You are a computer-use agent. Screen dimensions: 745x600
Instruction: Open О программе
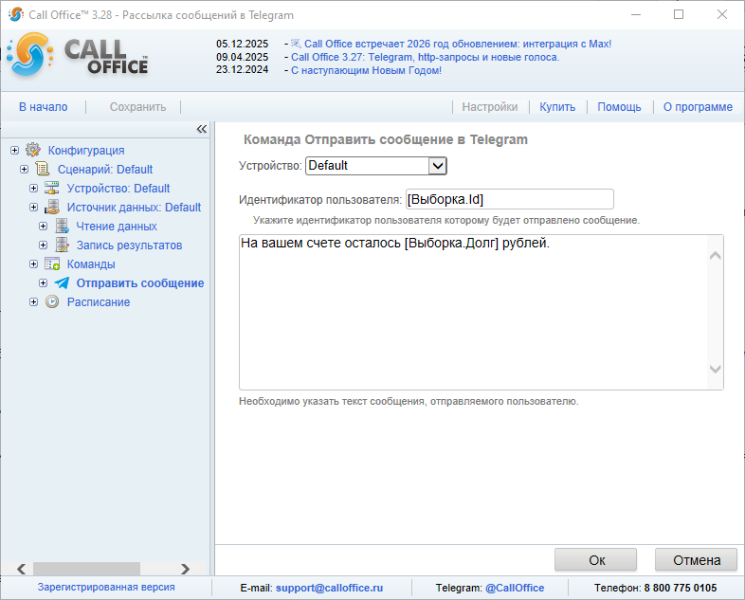698,107
